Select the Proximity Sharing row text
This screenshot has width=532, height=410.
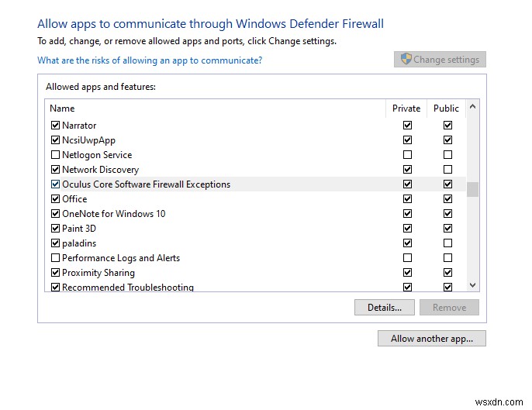point(98,273)
